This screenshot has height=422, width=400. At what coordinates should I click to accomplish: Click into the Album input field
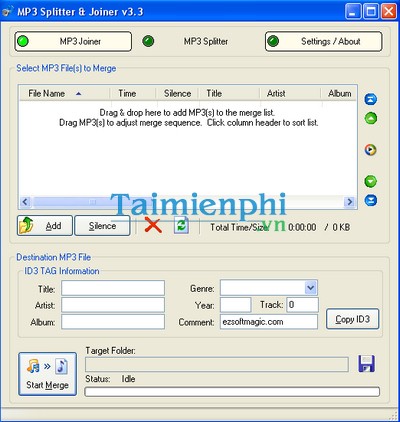coord(113,322)
